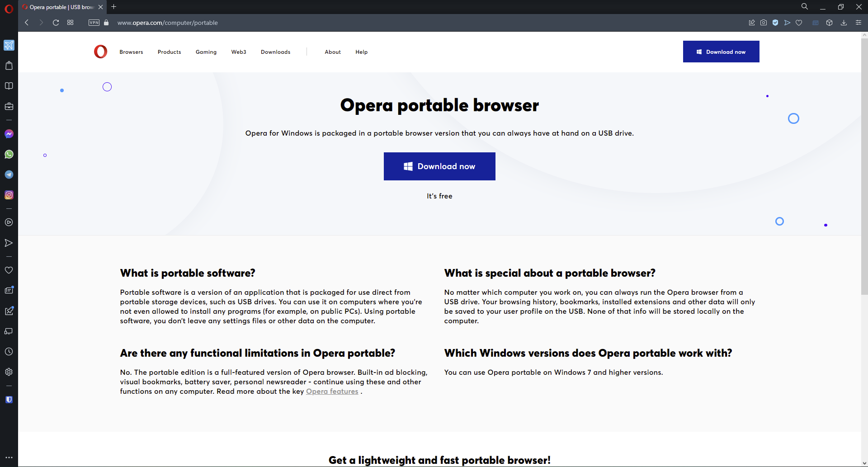
Task: Open the About navigation menu
Action: tap(333, 52)
